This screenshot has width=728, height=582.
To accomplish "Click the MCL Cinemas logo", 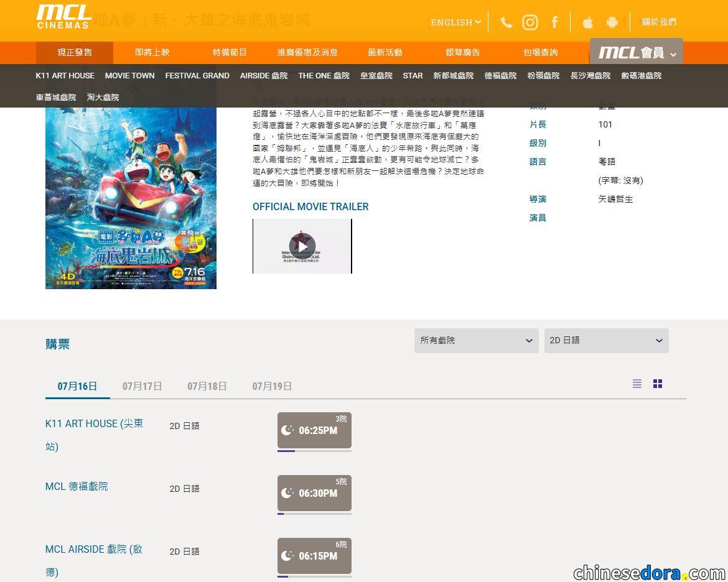I will click(x=63, y=17).
